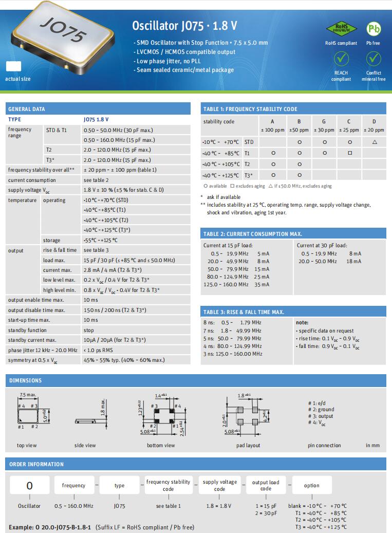Image resolution: width=392 pixels, height=533 pixels.
Task: Click the supply voltage code box
Action: [x=219, y=485]
